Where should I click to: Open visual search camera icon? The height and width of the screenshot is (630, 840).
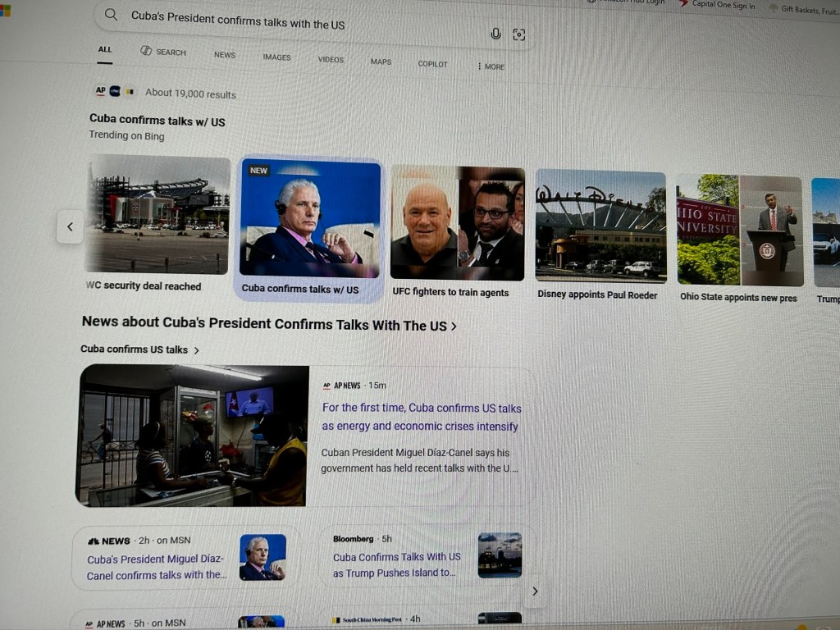pos(518,34)
